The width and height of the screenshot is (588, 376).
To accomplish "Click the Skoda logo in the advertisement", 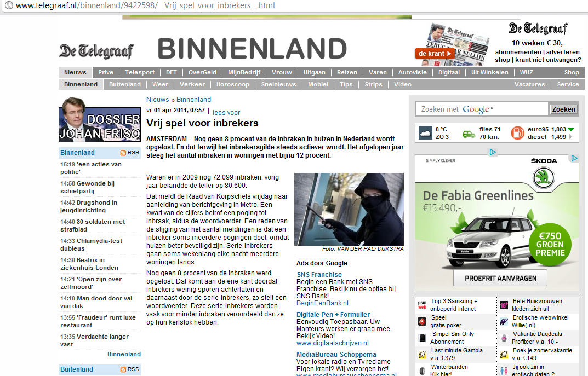I will pyautogui.click(x=544, y=176).
